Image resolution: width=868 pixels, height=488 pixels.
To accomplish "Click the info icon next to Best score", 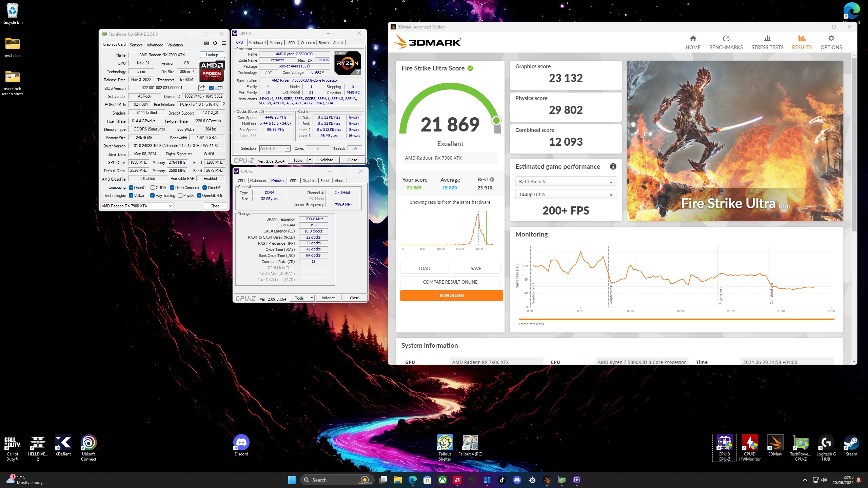I will (x=492, y=180).
